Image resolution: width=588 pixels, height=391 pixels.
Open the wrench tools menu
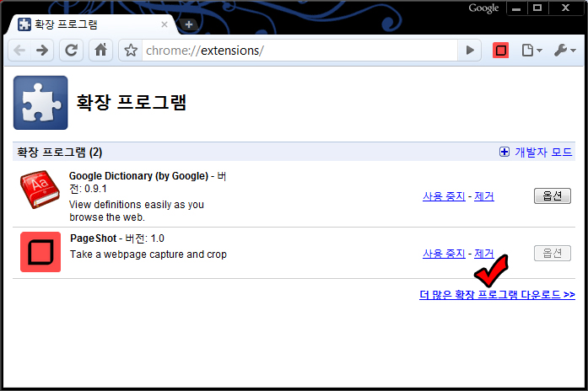[564, 51]
